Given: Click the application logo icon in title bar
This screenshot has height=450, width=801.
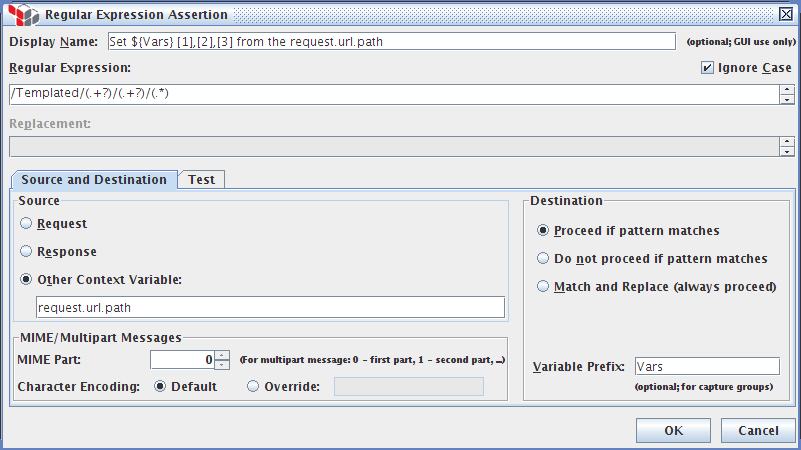Looking at the screenshot, I should [18, 15].
